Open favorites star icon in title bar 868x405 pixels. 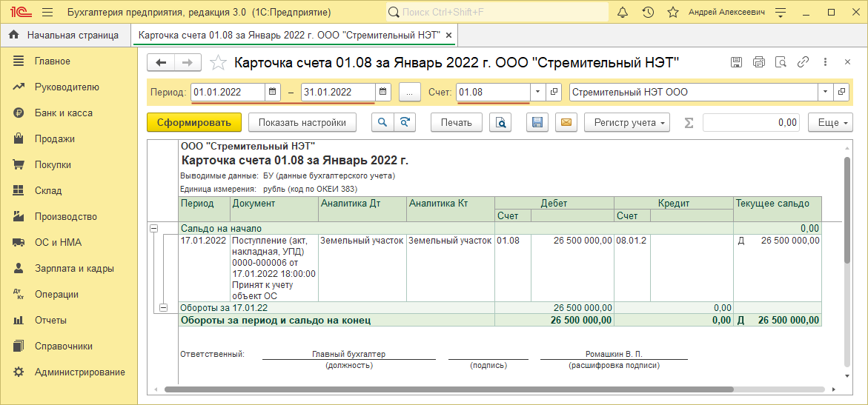pos(672,12)
